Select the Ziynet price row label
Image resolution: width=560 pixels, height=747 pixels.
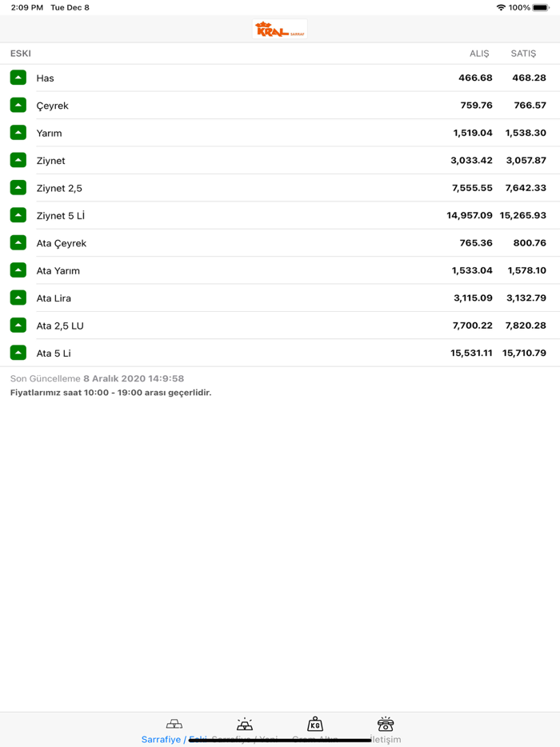pos(50,161)
